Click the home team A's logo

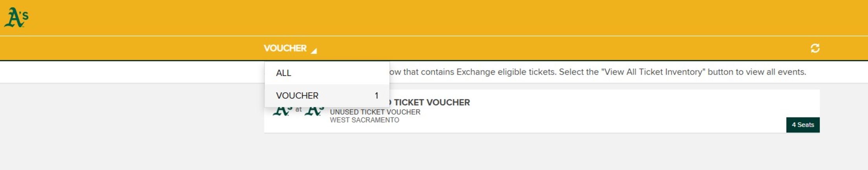click(314, 112)
